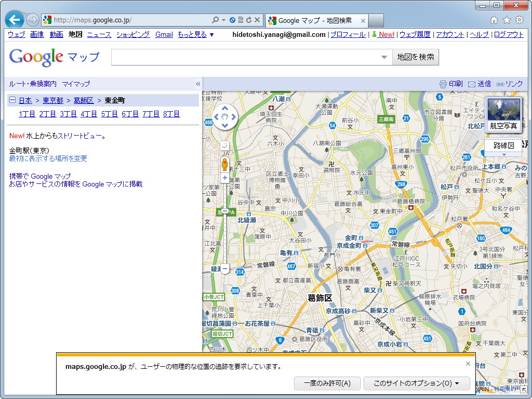Click the Street View pegman icon

[x=224, y=165]
